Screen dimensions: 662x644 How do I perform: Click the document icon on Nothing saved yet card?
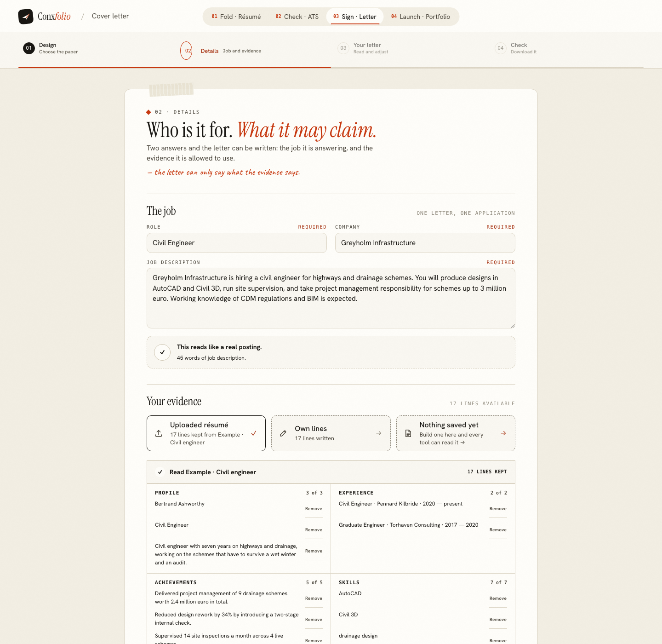click(408, 433)
